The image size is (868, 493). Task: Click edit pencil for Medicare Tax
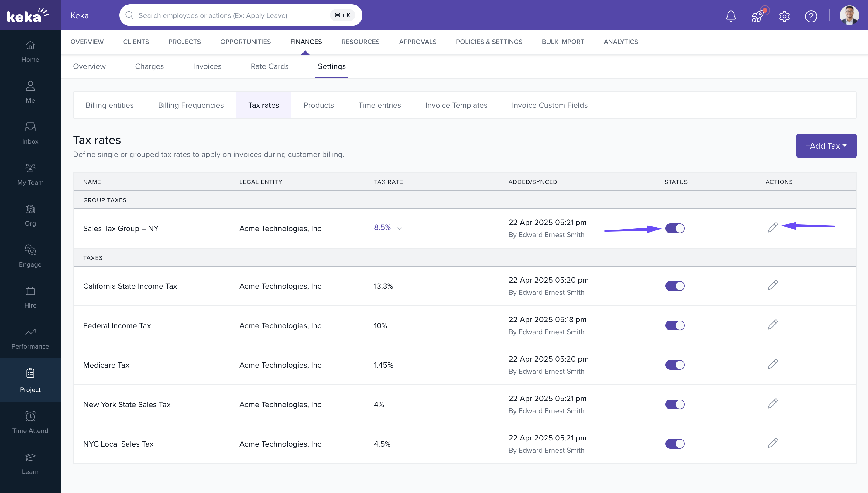pyautogui.click(x=773, y=364)
